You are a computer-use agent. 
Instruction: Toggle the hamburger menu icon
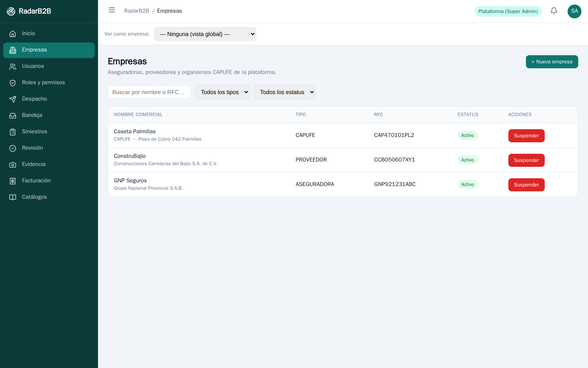pos(112,10)
